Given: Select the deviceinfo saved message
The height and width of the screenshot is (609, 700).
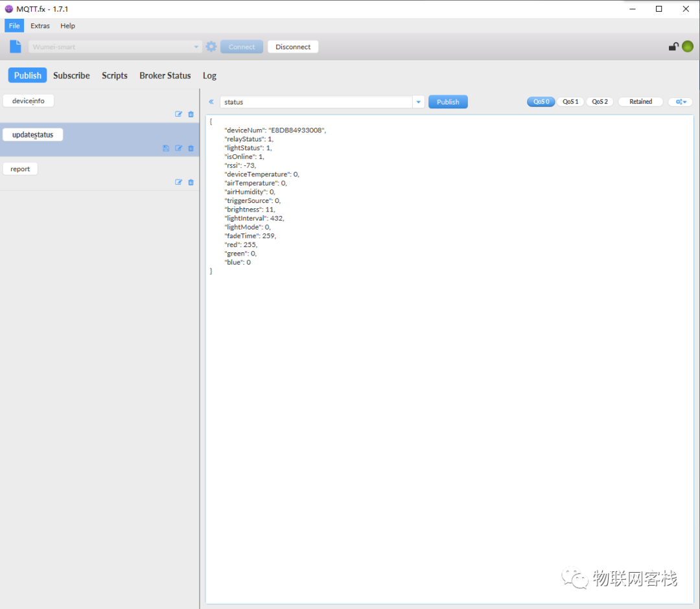Looking at the screenshot, I should (29, 101).
